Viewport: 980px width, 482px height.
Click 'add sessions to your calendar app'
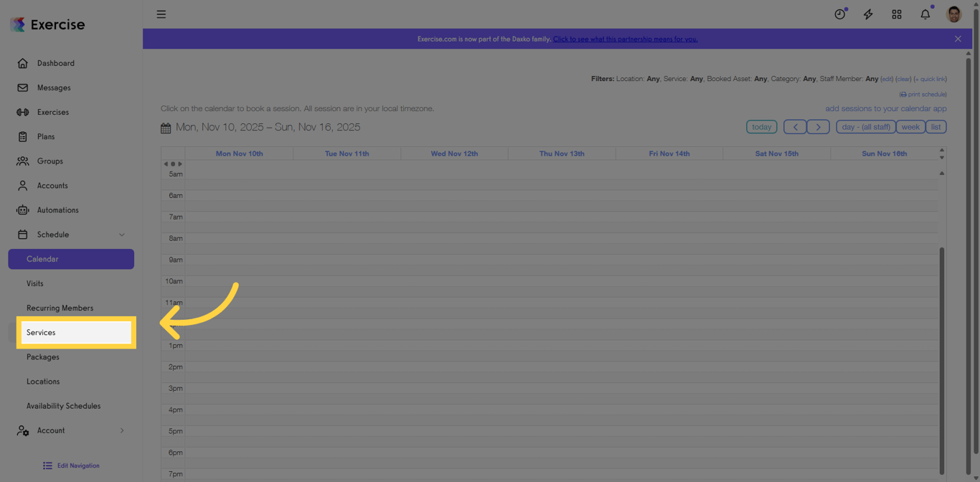coord(886,108)
